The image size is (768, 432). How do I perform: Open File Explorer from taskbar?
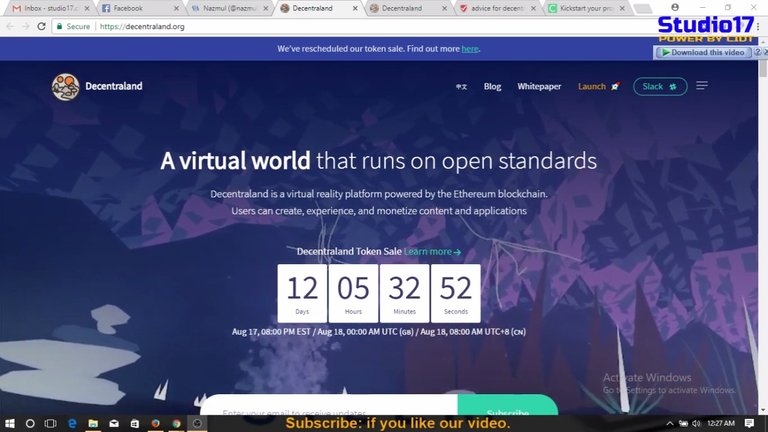coord(93,423)
